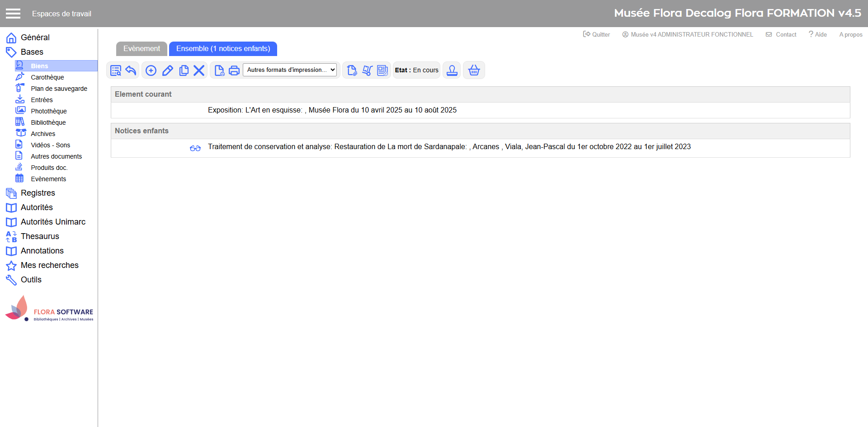This screenshot has width=868, height=427.
Task: Open the hamburger menu
Action: (x=13, y=14)
